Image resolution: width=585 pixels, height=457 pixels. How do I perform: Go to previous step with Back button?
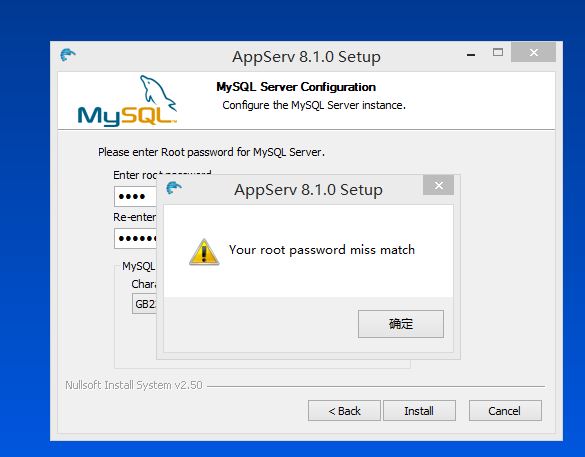[x=344, y=411]
